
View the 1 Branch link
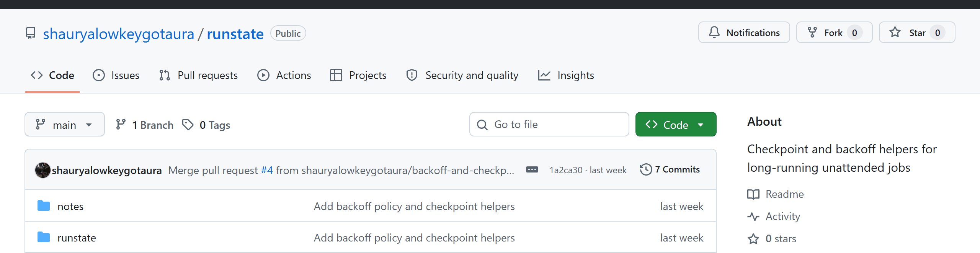[145, 125]
